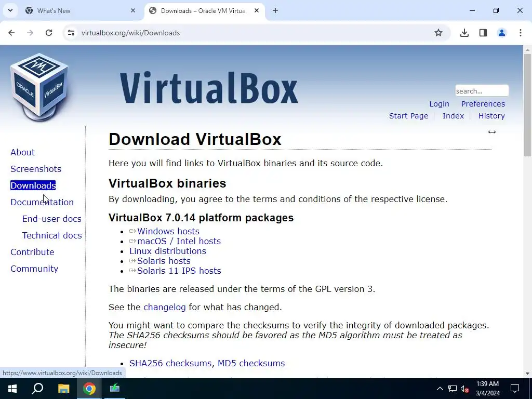Click the browser back arrow
This screenshot has height=399, width=532.
click(x=11, y=33)
